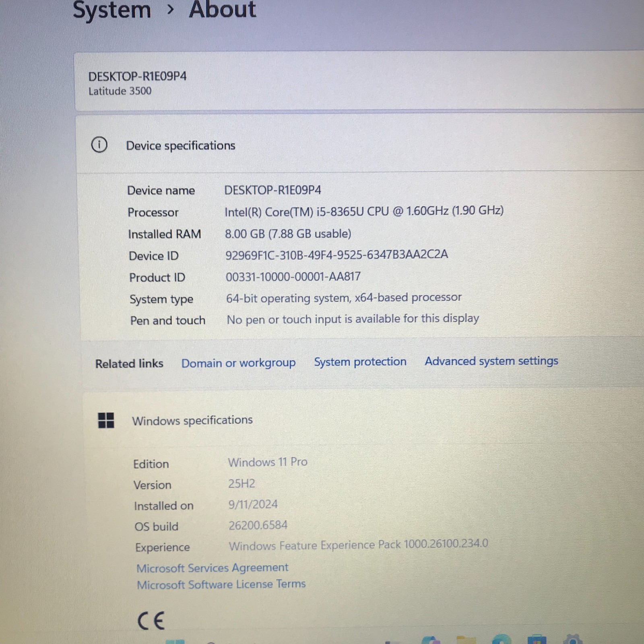Click the Device ID label
The height and width of the screenshot is (644, 644).
coord(154,256)
